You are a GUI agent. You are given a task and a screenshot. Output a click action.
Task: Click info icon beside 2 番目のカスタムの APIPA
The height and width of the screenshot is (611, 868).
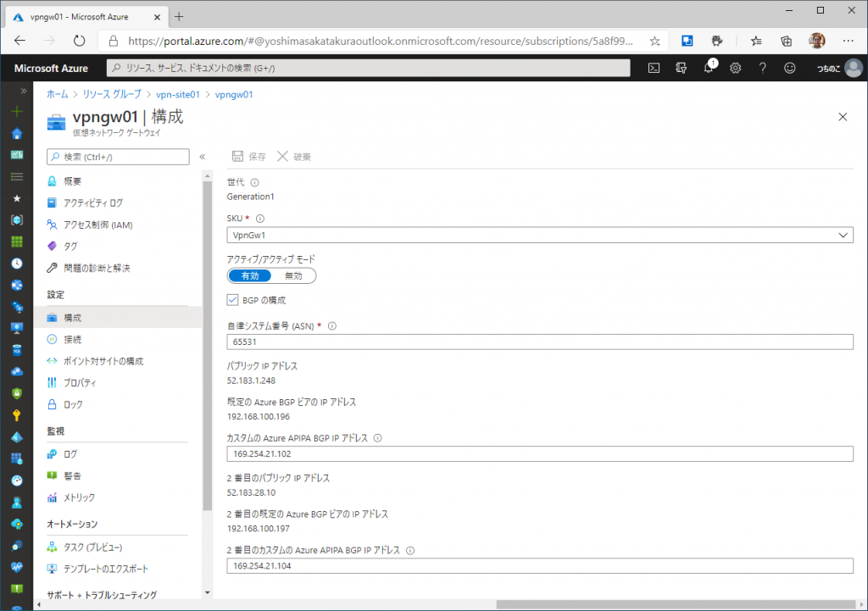[x=410, y=550]
